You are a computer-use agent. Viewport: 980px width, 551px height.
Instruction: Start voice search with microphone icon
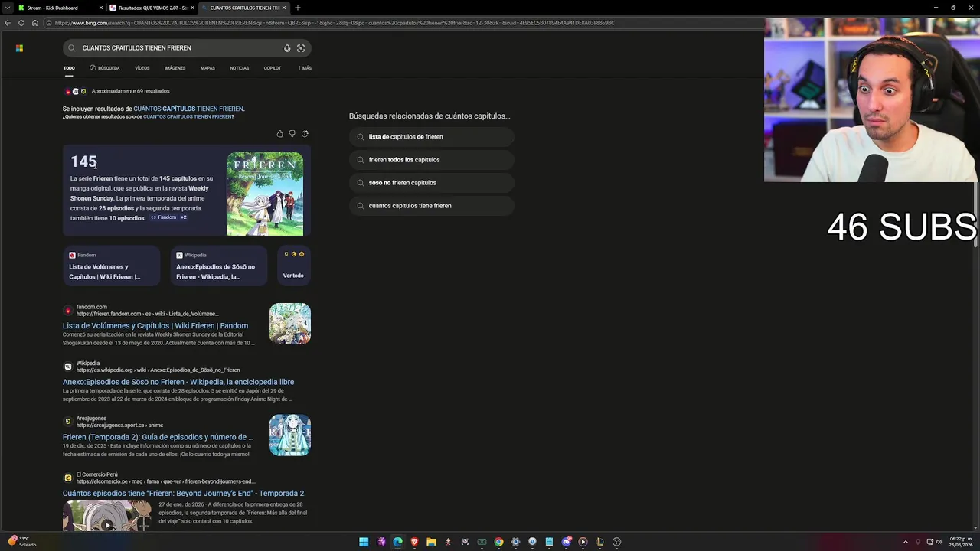pos(287,48)
